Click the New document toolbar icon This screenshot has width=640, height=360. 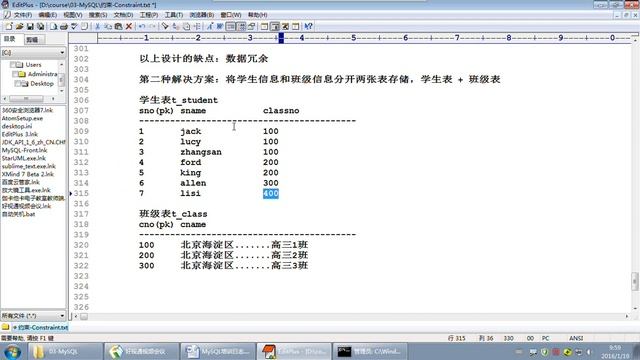click(9, 27)
